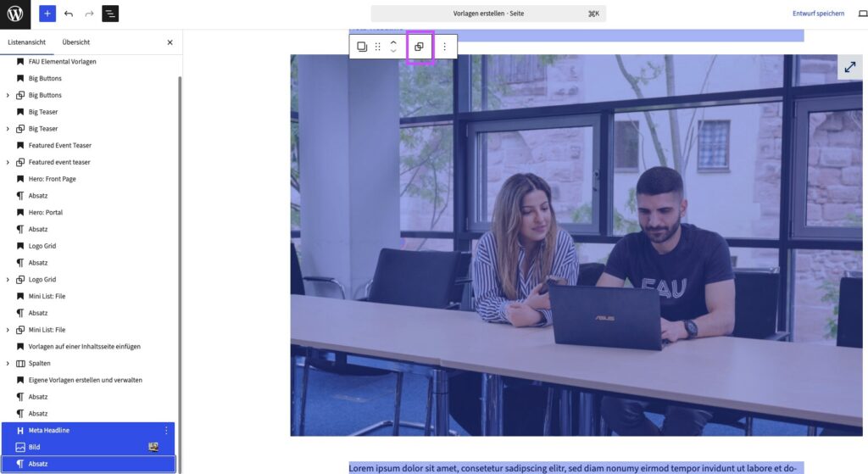Open options for Meta Headline block
The image size is (868, 474).
coord(166,431)
